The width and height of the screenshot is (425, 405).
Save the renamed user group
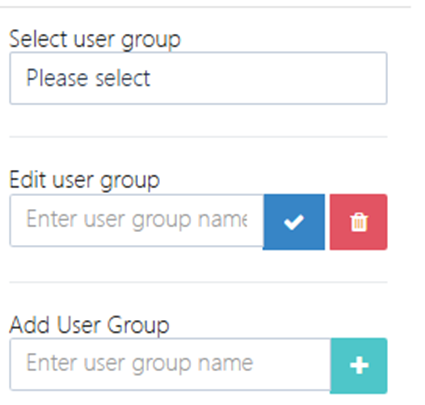point(294,222)
